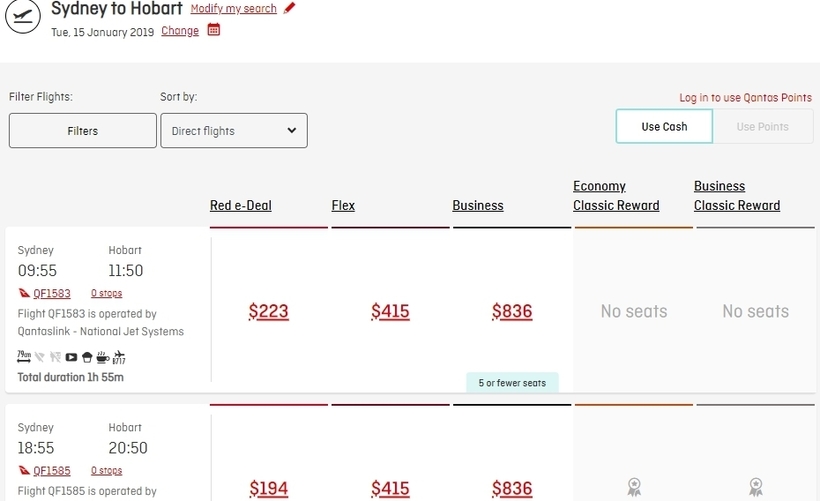Expand the Direct flights sort dropdown
The width and height of the screenshot is (820, 501).
(x=234, y=131)
